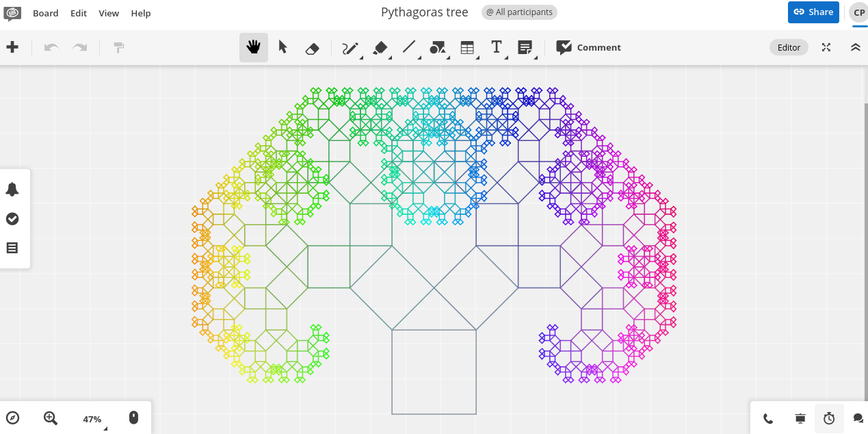Select the sticky note tool
This screenshot has width=868, height=434.
tap(525, 47)
